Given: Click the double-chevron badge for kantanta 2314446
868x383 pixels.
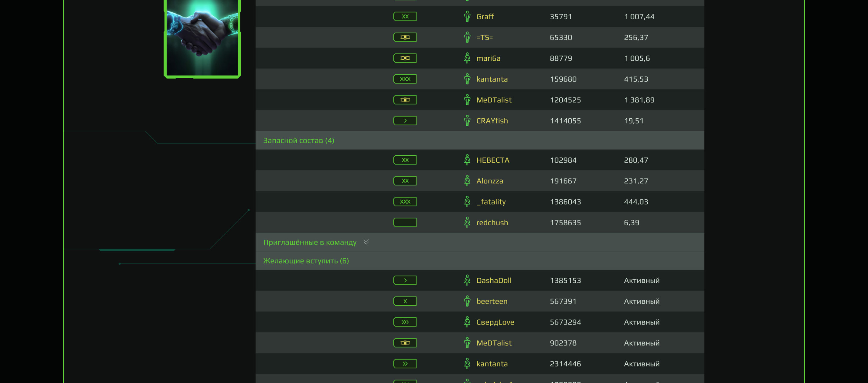Looking at the screenshot, I should tap(405, 364).
